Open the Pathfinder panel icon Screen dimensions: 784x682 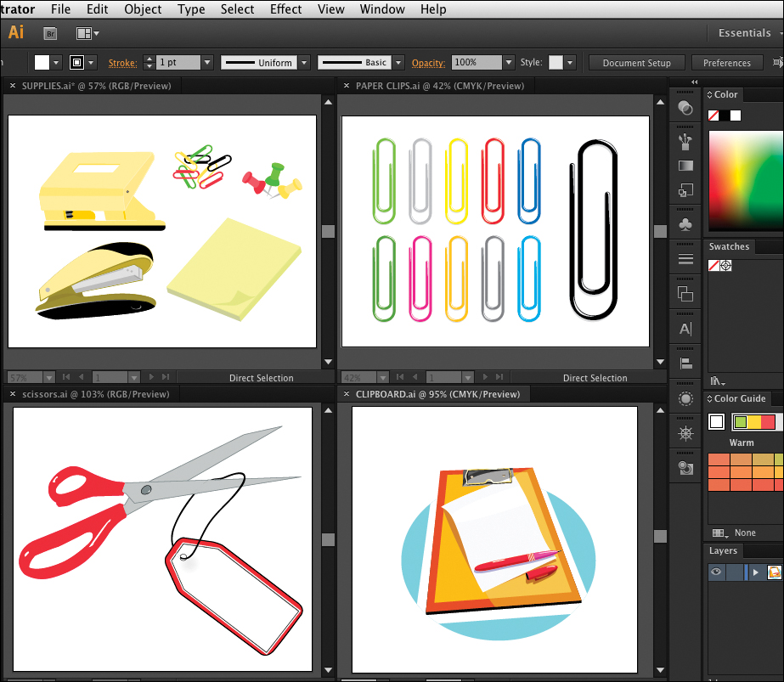click(685, 294)
